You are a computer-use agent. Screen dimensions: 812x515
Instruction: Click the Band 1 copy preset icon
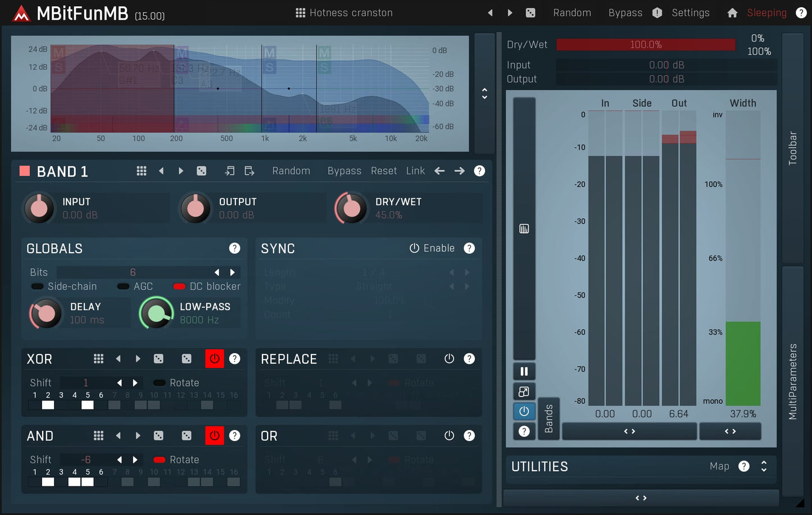click(229, 171)
